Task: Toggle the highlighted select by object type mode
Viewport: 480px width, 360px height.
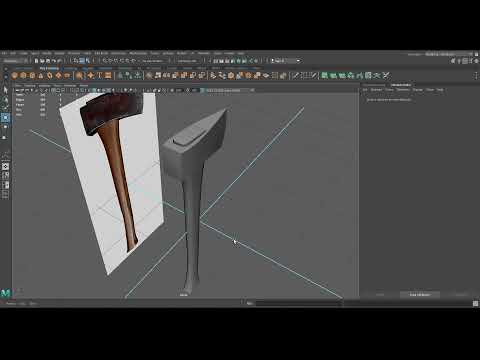Action: [x=82, y=61]
